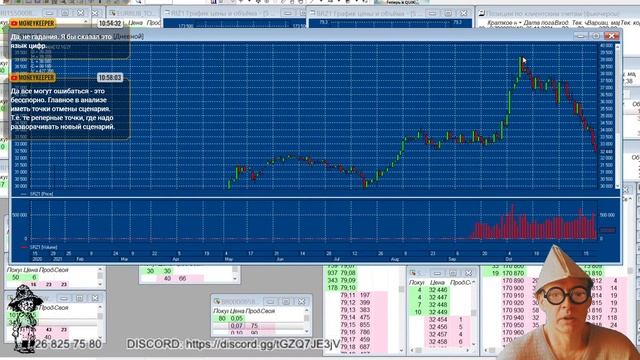Viewport: 640px width, 360px height.
Task: Click the vertical scrollbar thumb of 32 446 window
Action: [x=473, y=312]
